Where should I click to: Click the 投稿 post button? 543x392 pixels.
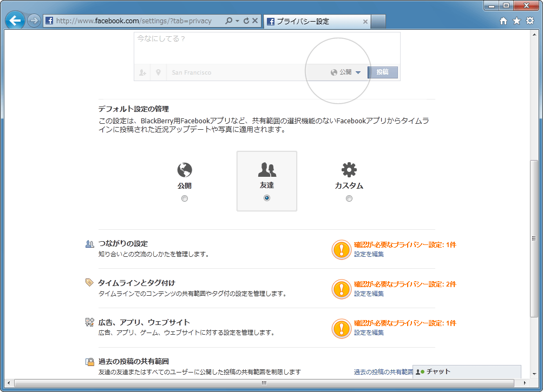(382, 72)
